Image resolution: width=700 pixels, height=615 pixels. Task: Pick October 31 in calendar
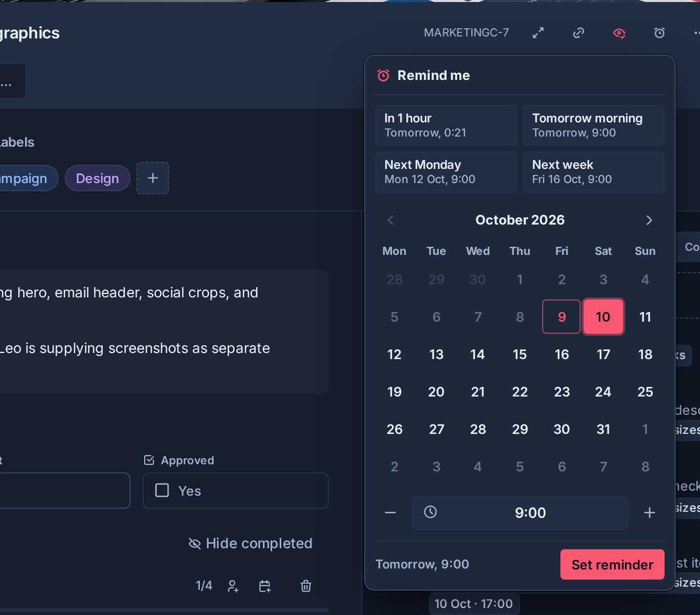[603, 429]
